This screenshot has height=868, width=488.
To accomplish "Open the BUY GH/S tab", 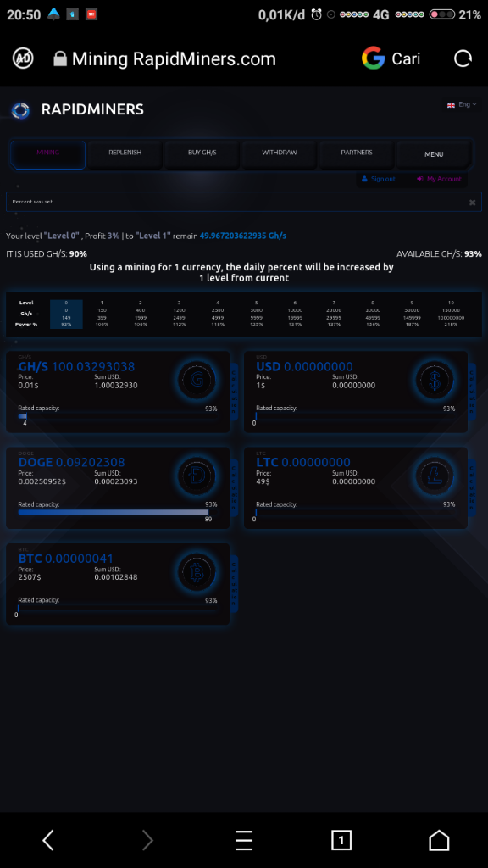I will click(202, 154).
